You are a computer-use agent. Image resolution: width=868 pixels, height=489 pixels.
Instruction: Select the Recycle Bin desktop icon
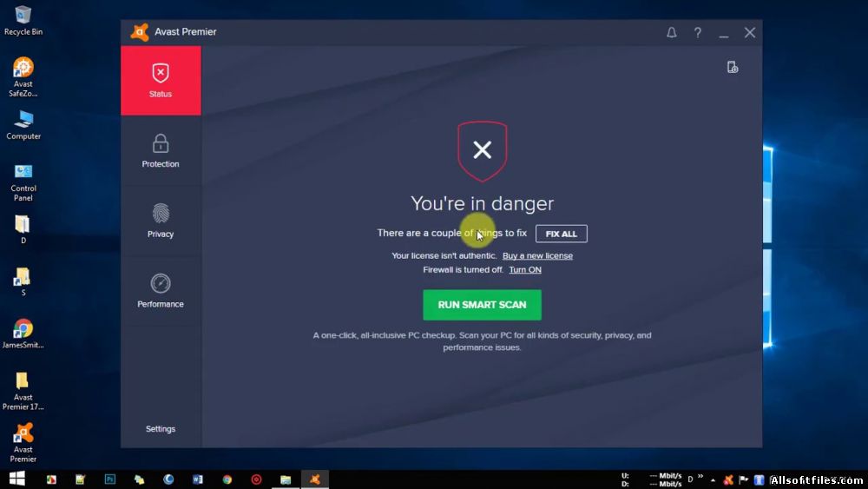(23, 21)
